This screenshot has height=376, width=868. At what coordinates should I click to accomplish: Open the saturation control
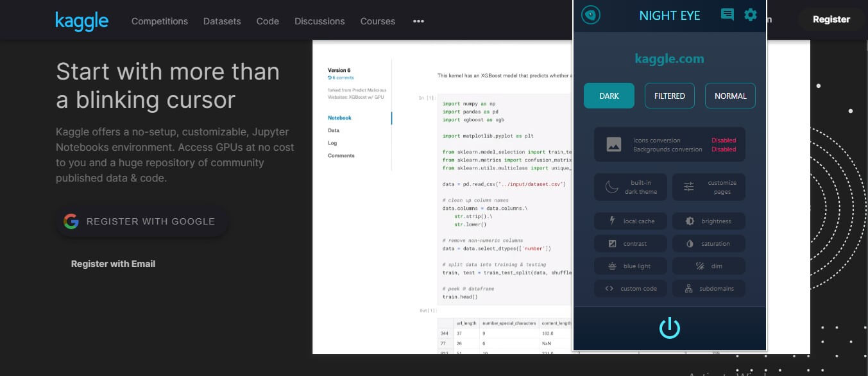point(709,244)
